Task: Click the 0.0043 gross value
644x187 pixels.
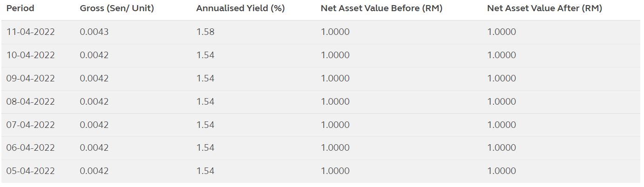Action: pyautogui.click(x=94, y=32)
